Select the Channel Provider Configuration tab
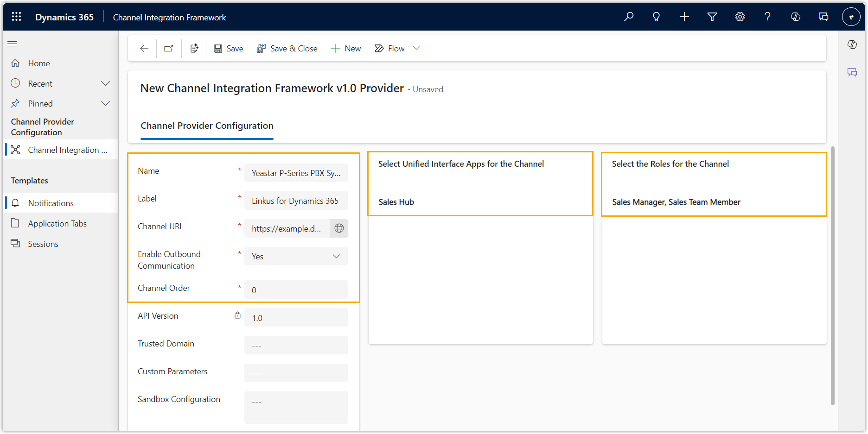Viewport: 868px width, 434px height. pos(207,126)
